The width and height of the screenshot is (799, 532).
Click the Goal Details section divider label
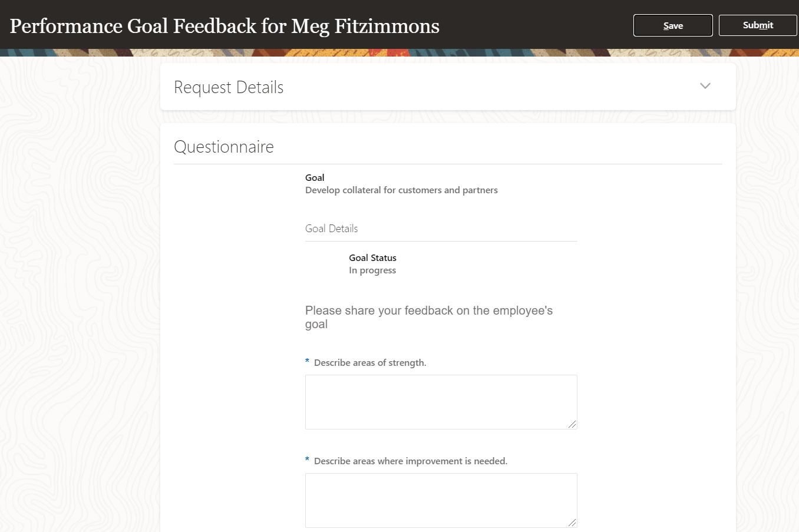pos(331,228)
